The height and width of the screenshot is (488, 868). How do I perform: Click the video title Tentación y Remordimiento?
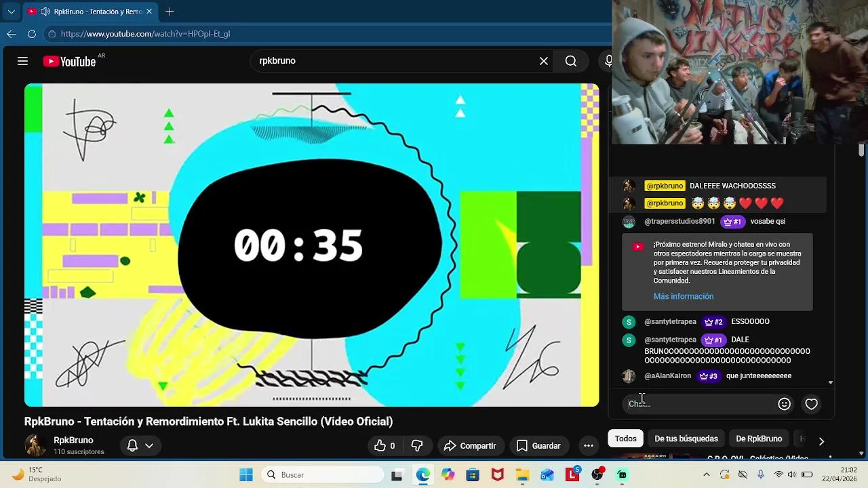click(208, 421)
